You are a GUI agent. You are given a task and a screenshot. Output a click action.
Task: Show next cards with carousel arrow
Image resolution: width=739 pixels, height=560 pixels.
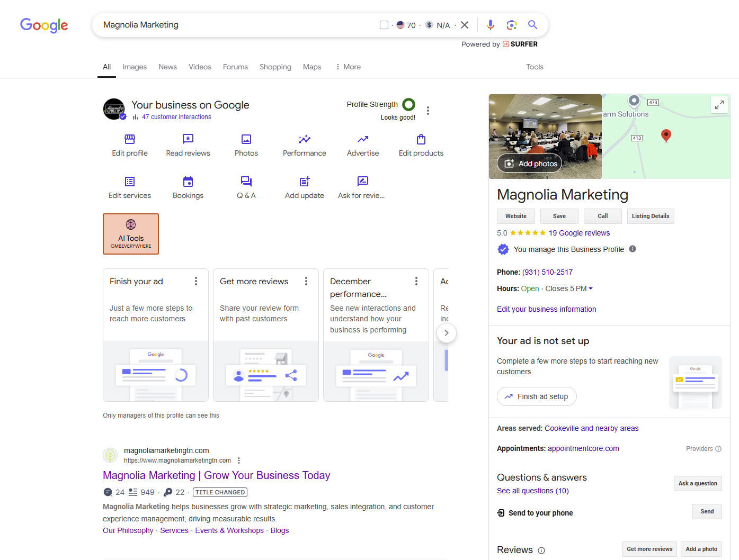(447, 333)
